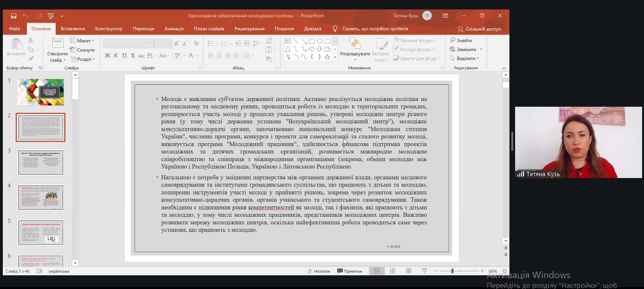Switch to Slide Sorter view icon
The width and height of the screenshot is (644, 289).
pos(392,271)
